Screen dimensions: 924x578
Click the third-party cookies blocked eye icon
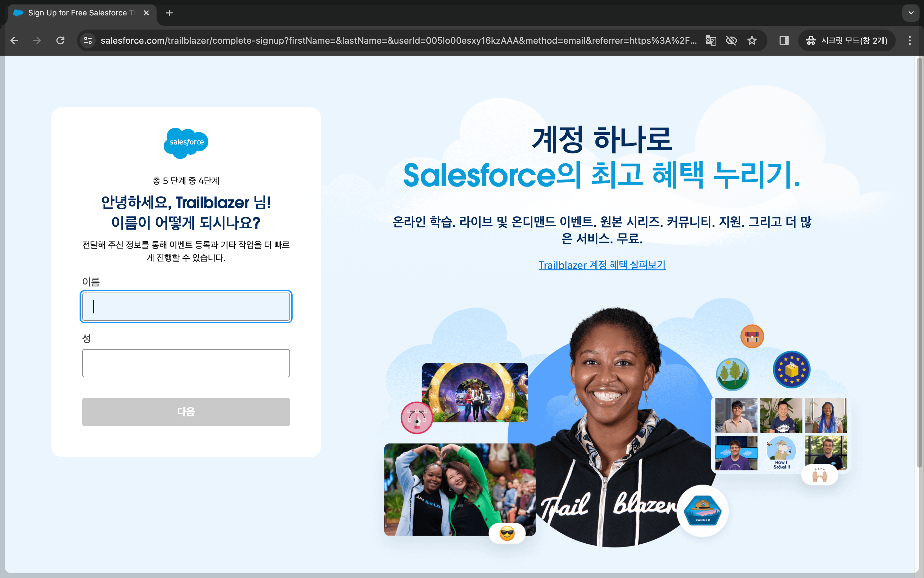tap(731, 40)
